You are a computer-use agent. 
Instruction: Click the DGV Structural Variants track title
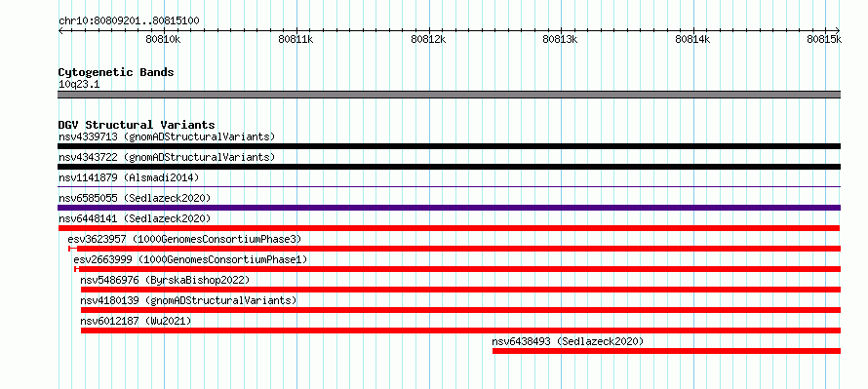pyautogui.click(x=137, y=125)
